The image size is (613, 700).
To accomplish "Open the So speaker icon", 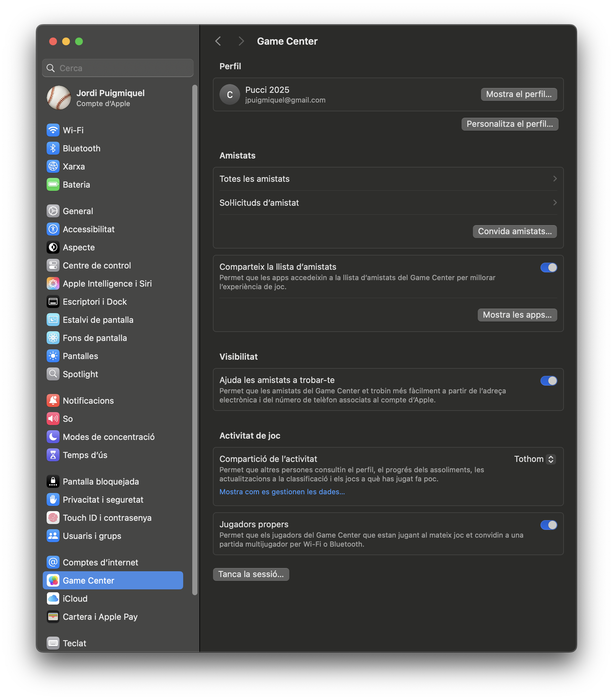I will click(53, 419).
